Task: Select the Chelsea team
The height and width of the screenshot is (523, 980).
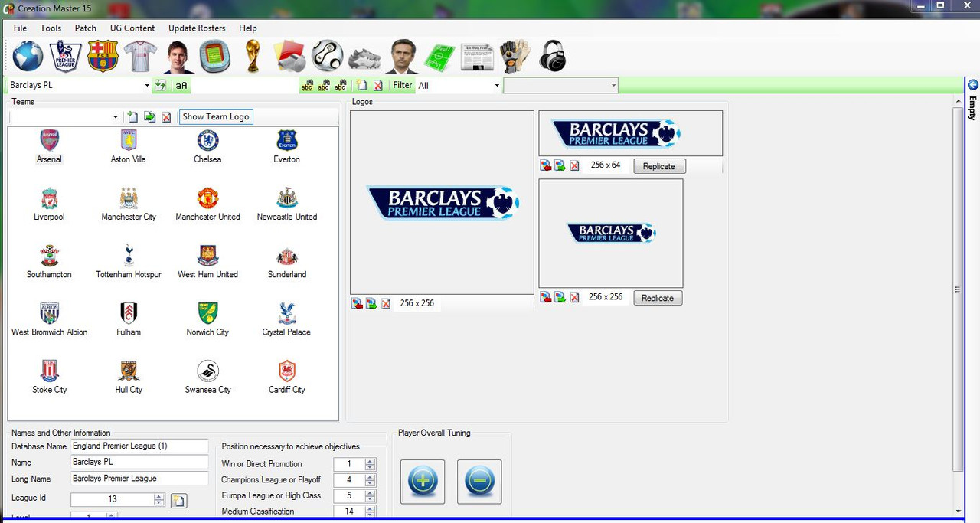Action: point(207,148)
